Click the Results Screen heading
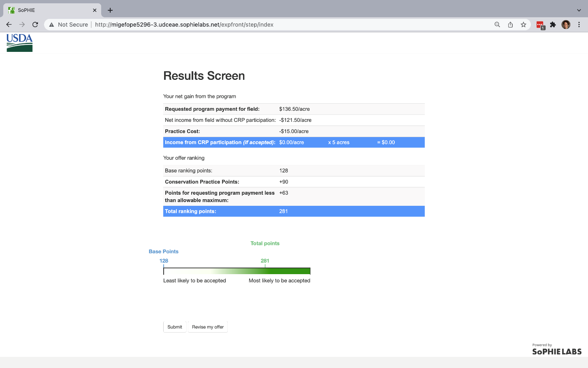Image resolution: width=588 pixels, height=368 pixels. 204,76
